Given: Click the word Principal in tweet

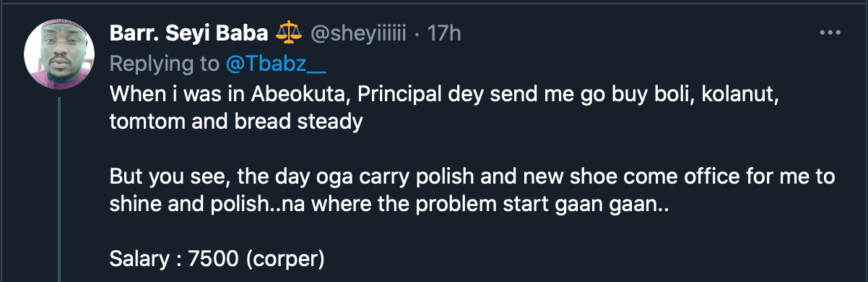Looking at the screenshot, I should coord(356,93).
